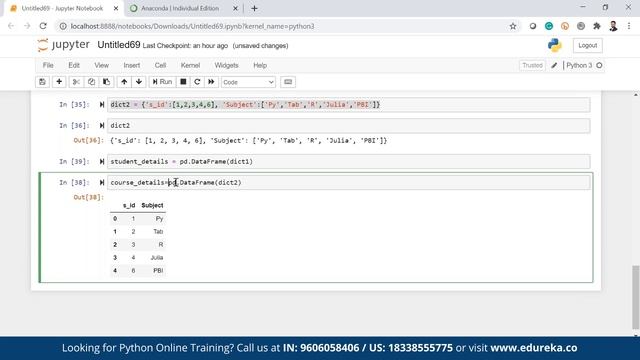Open the Chrome three-dot menu

[629, 26]
